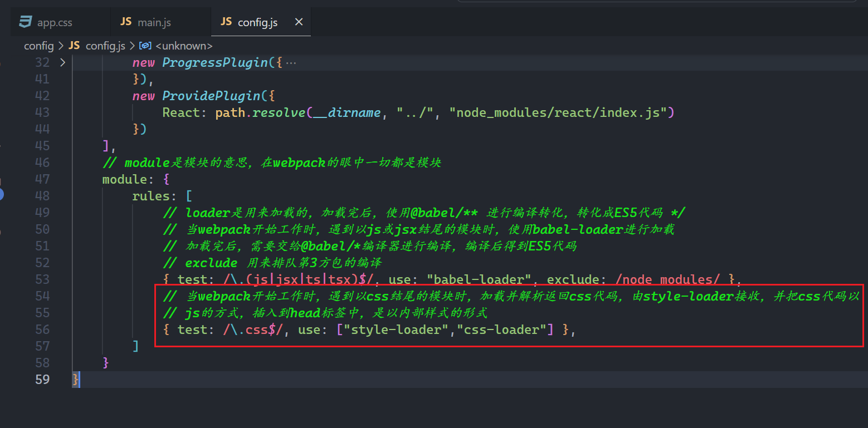Click the module key on line 47

(125, 179)
